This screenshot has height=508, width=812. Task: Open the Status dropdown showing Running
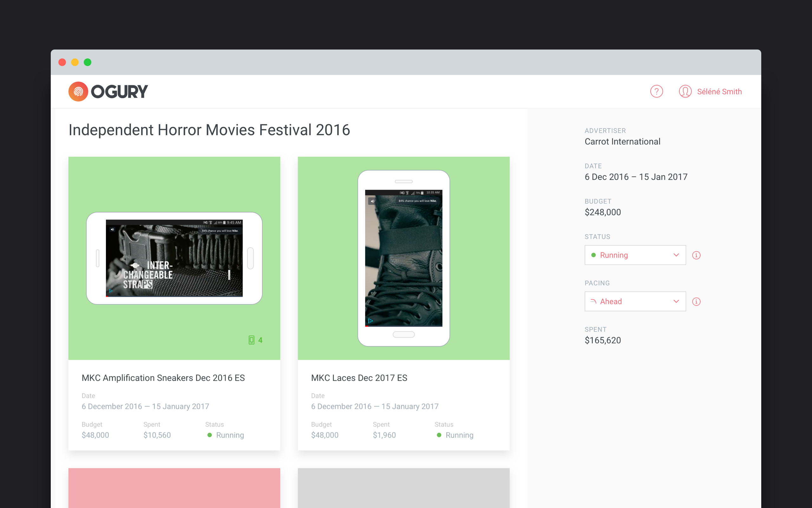tap(635, 255)
